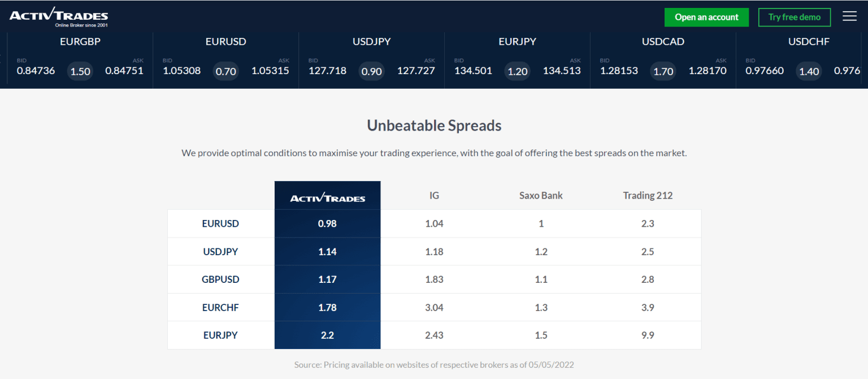
Task: Select the USDCHF ticker 1.40 spread badge
Action: click(809, 71)
